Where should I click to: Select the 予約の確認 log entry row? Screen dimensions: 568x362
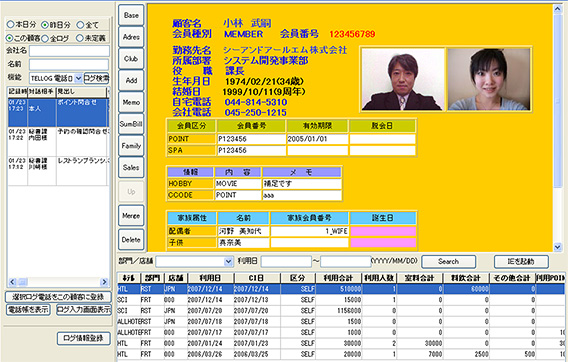tap(58, 142)
